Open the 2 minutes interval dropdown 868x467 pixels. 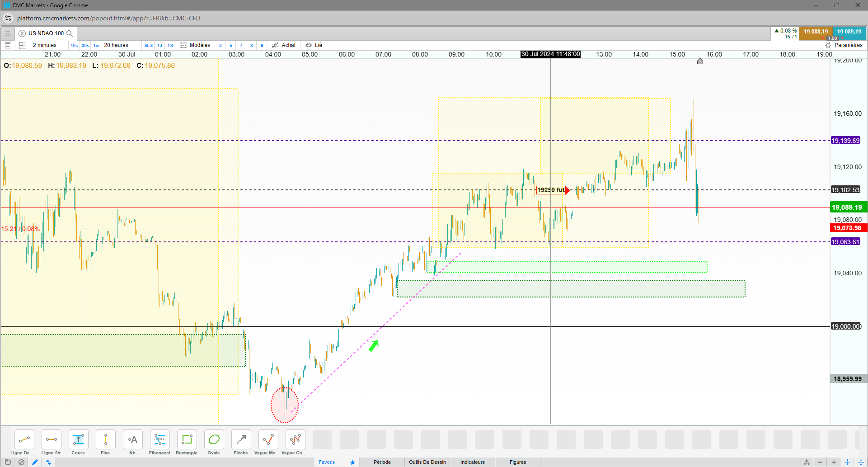pyautogui.click(x=45, y=45)
